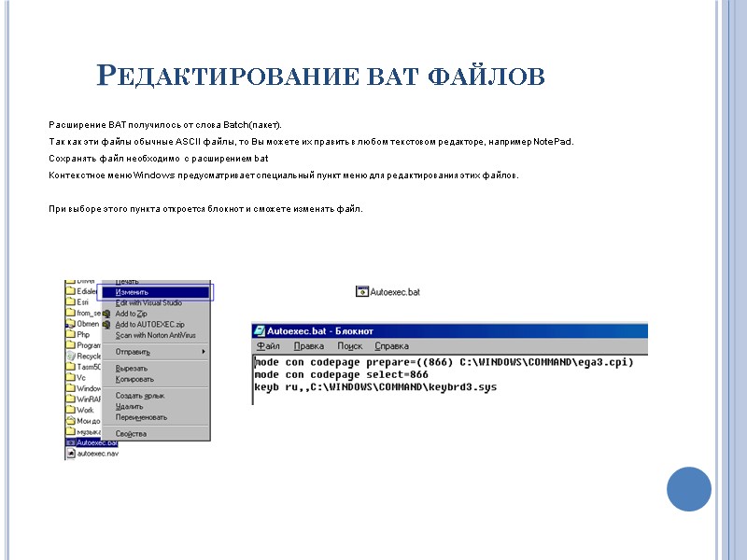Select the Obmen shared folder icon

[x=71, y=324]
